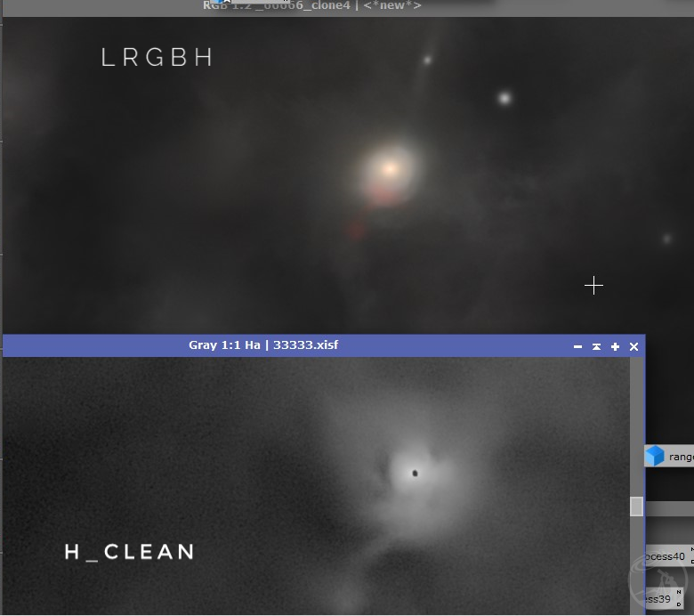Image resolution: width=694 pixels, height=616 pixels.
Task: Click the white star at upper right
Action: (505, 98)
